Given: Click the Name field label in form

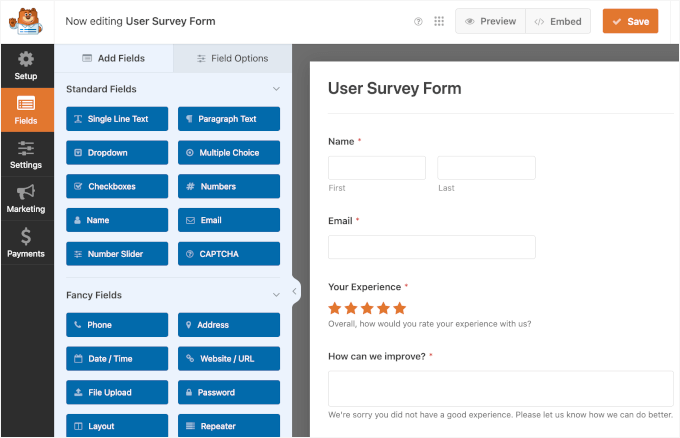Looking at the screenshot, I should click(x=341, y=142).
